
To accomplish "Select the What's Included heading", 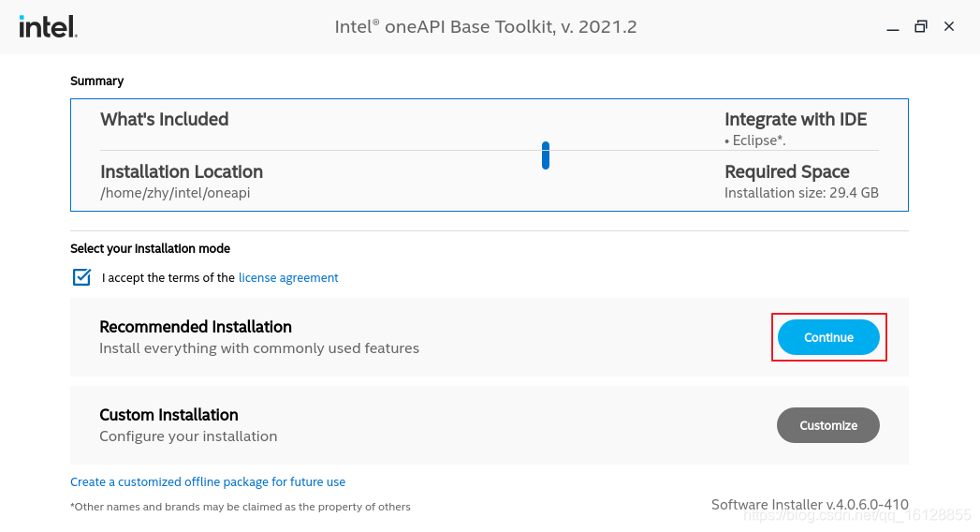I will click(x=165, y=119).
